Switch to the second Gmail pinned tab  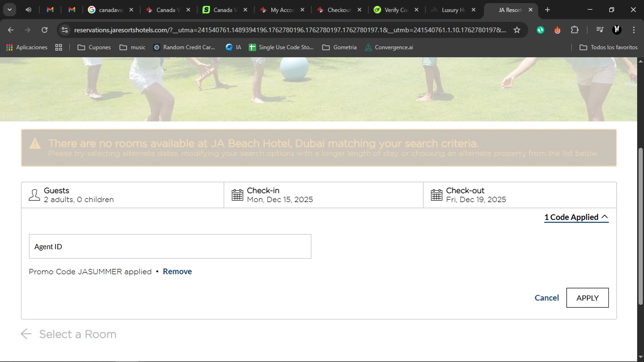[72, 9]
